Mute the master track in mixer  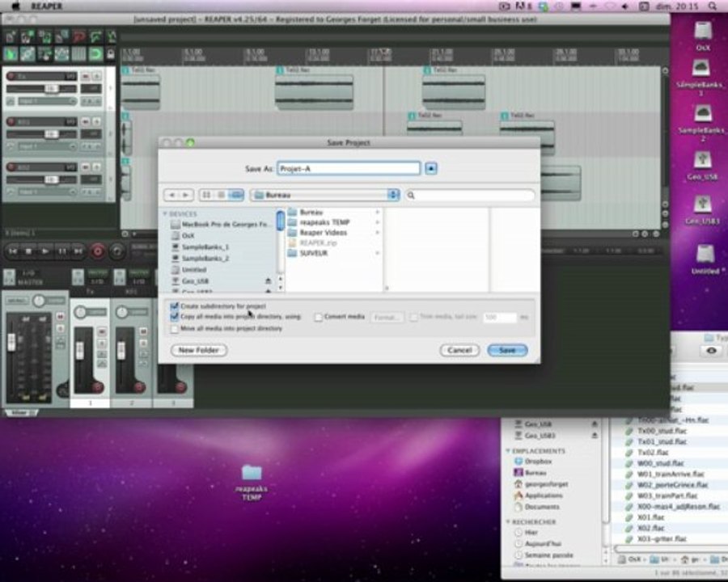click(x=61, y=317)
